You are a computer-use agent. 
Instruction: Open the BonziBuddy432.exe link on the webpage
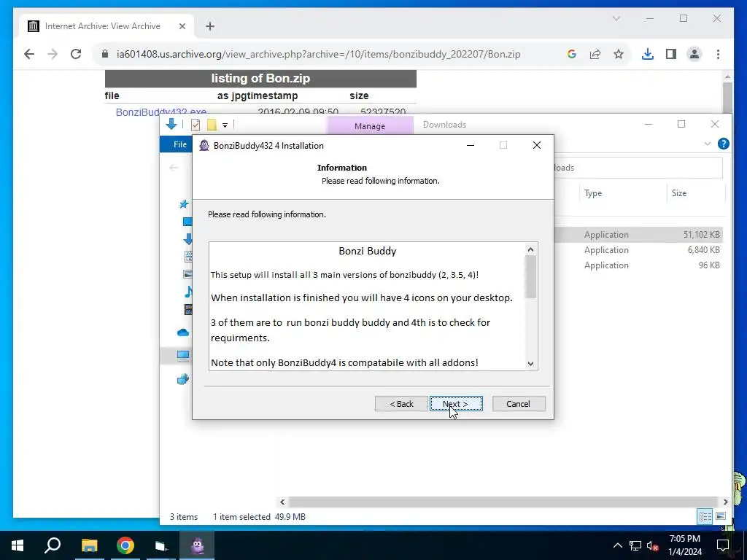coord(161,112)
